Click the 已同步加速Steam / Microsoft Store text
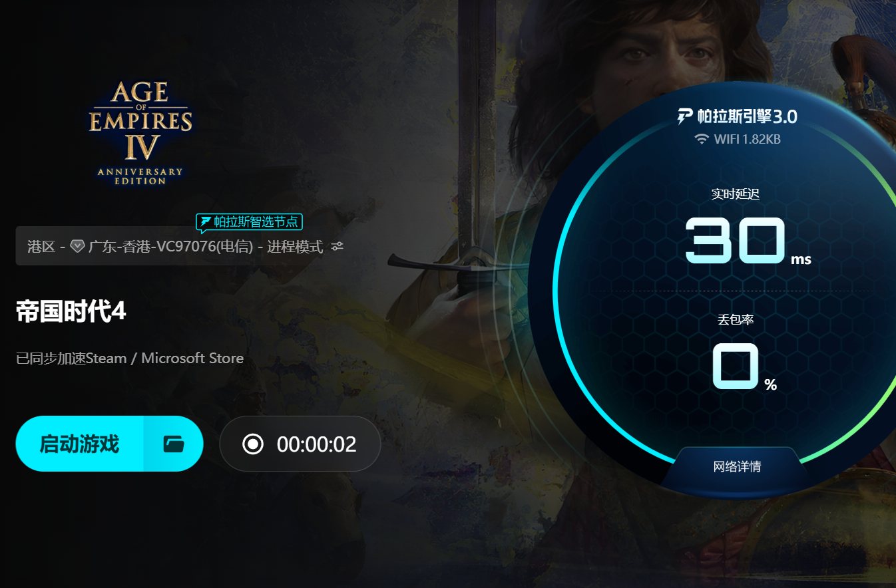The image size is (896, 588). click(130, 359)
